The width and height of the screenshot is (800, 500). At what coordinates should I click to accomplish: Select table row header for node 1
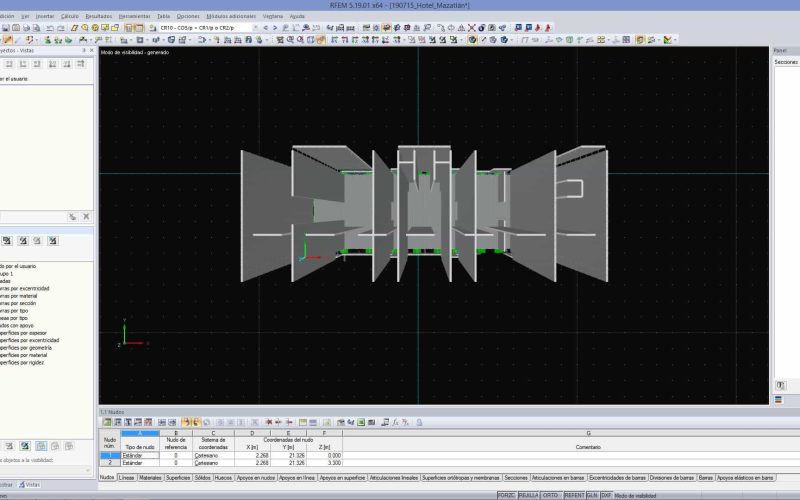coord(110,456)
